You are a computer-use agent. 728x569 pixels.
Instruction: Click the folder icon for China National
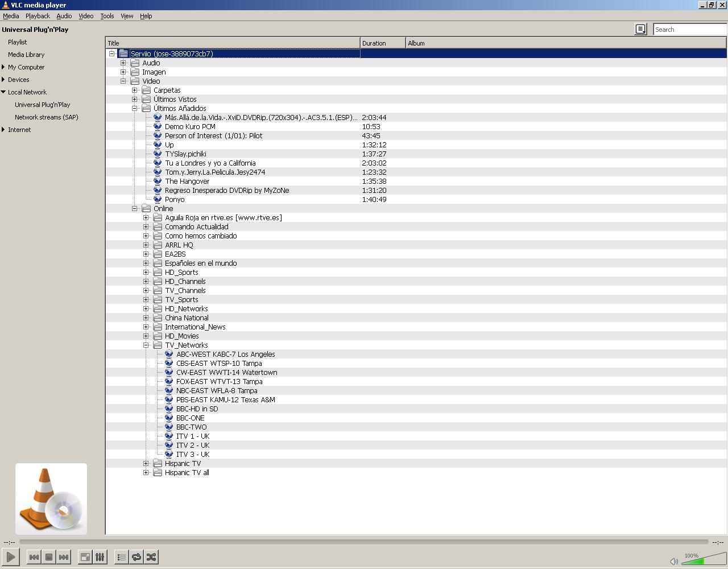tap(158, 318)
